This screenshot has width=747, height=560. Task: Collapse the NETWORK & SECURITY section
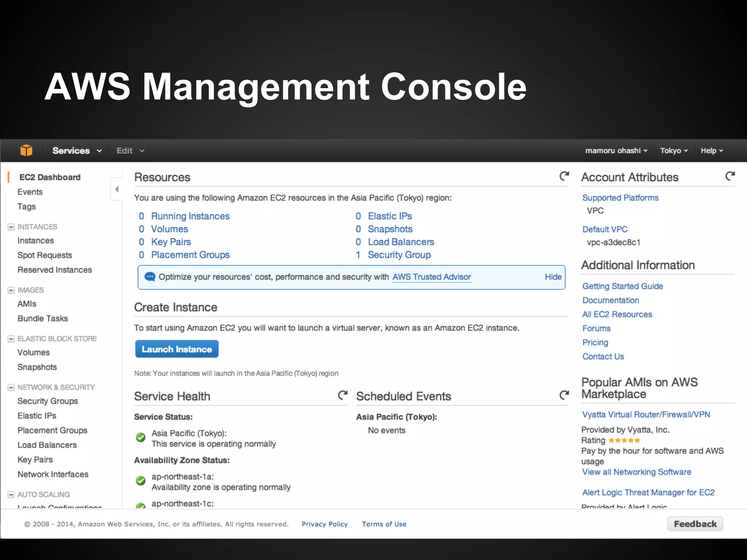coord(11,387)
